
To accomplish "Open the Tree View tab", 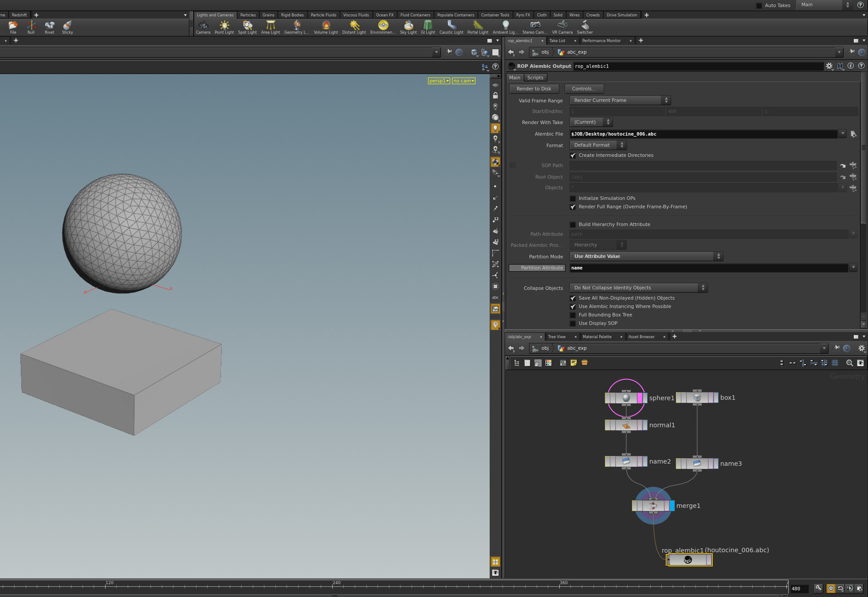I will (557, 337).
